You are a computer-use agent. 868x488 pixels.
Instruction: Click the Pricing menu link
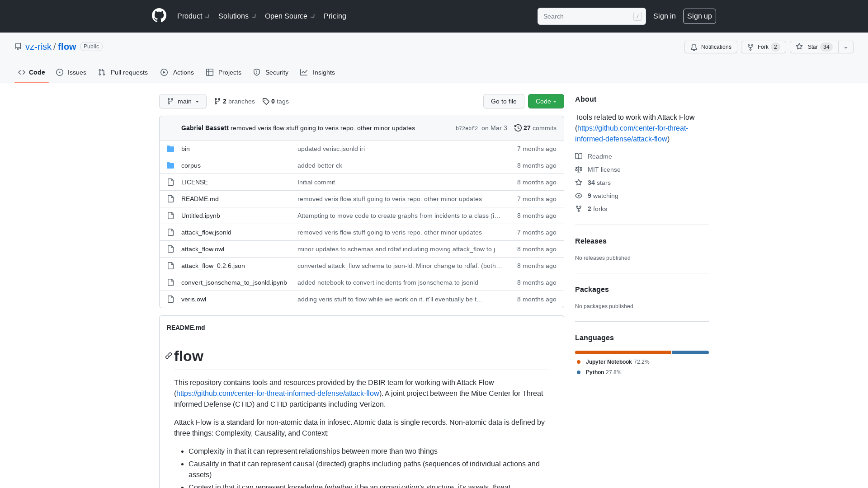pyautogui.click(x=335, y=16)
